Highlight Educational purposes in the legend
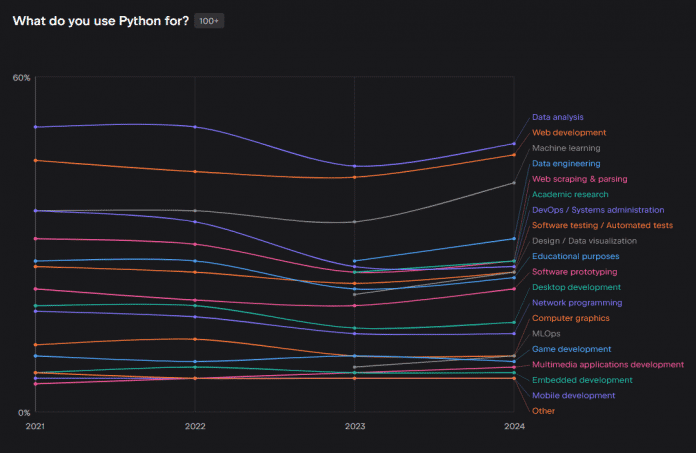Viewport: 696px width, 453px height. coord(575,256)
